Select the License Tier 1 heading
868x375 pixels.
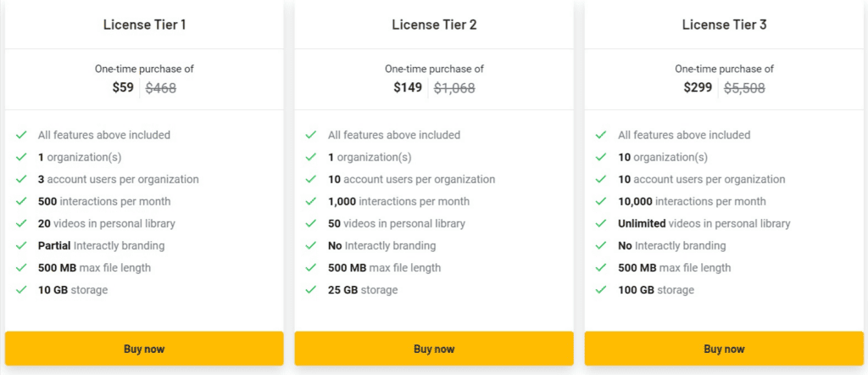click(144, 25)
